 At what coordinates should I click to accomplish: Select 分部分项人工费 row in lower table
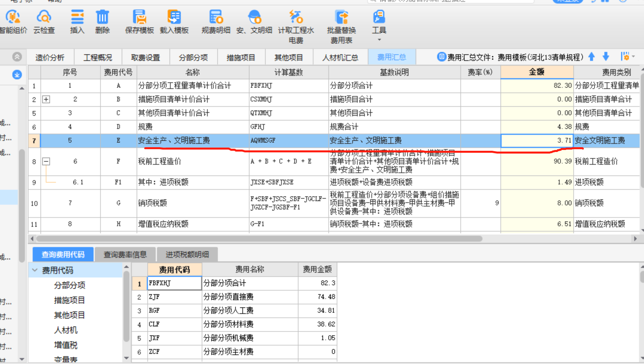235,311
